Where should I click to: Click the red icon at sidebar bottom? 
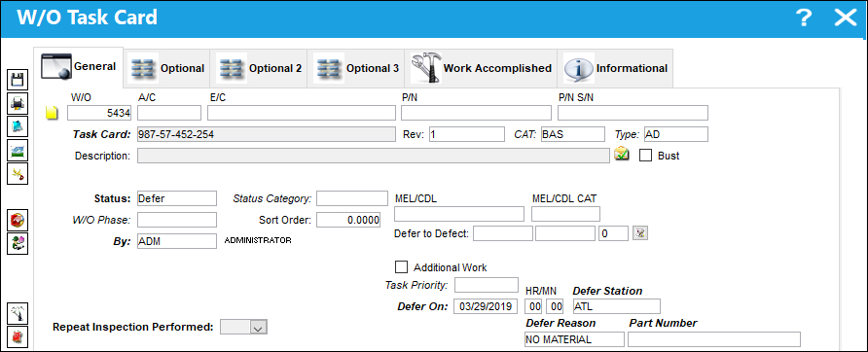[x=18, y=336]
